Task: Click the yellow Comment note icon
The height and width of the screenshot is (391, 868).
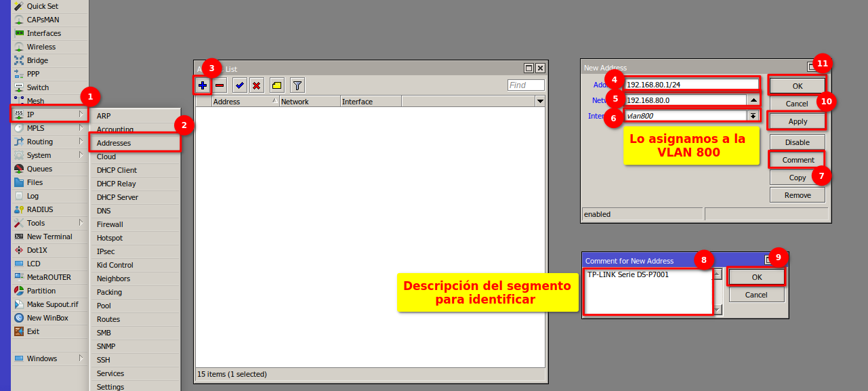Action: pyautogui.click(x=276, y=85)
